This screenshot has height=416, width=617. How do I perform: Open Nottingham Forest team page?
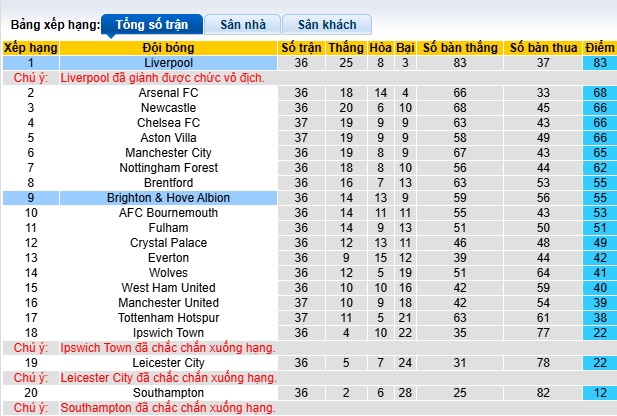coord(168,168)
